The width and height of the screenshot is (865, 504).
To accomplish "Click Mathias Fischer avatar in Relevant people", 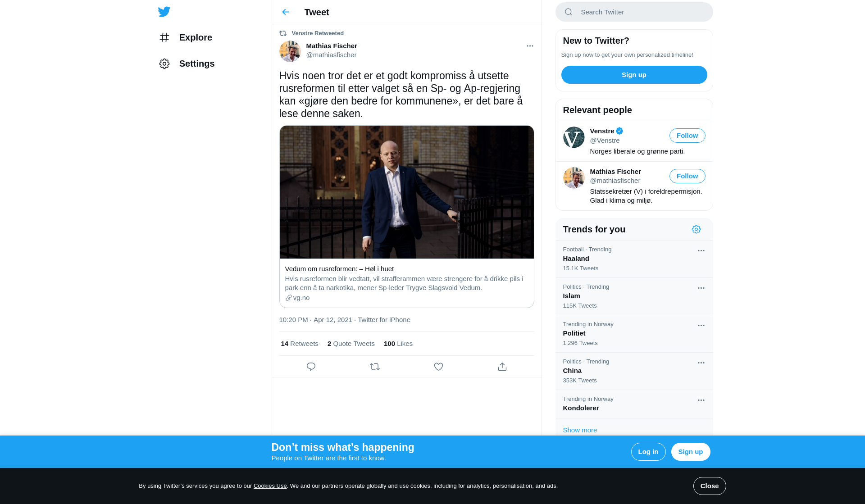I will pyautogui.click(x=574, y=178).
